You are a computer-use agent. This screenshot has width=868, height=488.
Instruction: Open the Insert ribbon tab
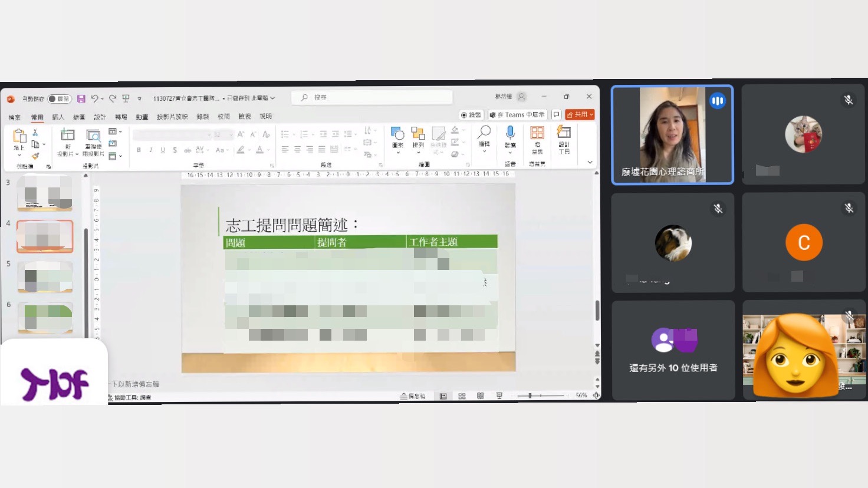[x=58, y=117]
